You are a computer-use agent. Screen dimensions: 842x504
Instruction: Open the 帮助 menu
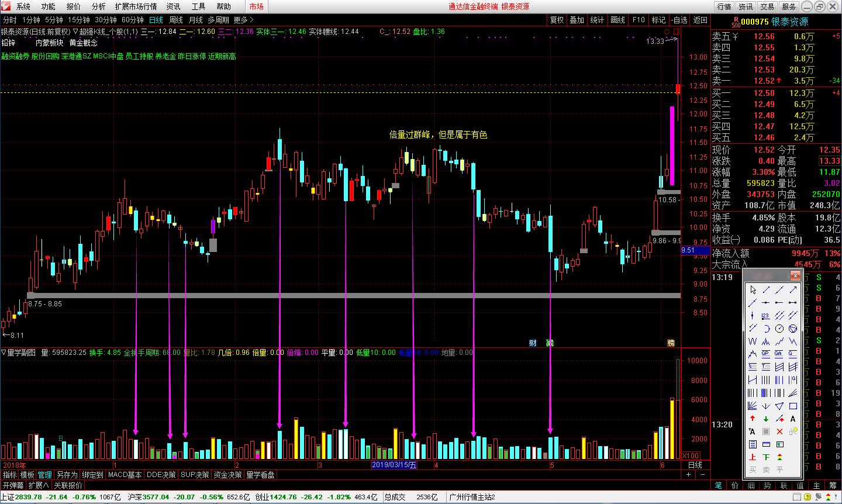pos(223,6)
